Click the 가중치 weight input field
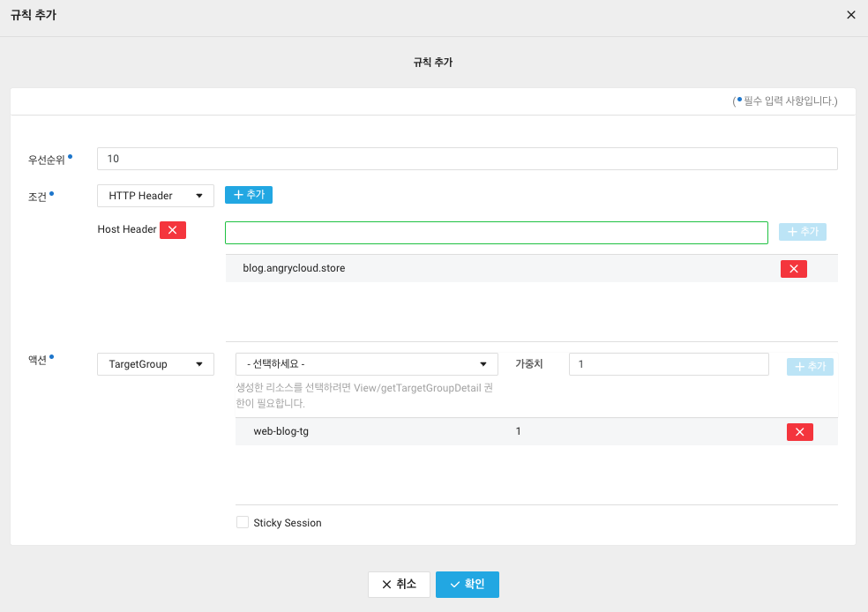868x612 pixels. coord(669,364)
